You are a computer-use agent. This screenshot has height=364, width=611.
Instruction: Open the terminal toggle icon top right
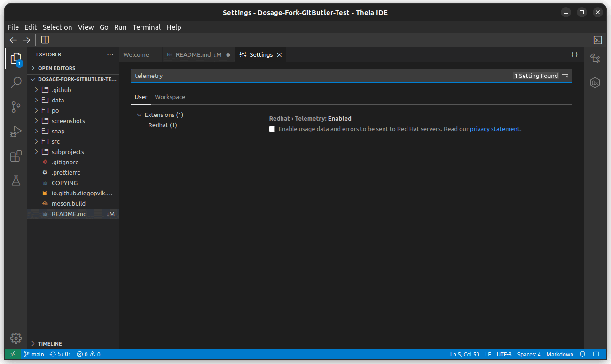pyautogui.click(x=597, y=39)
